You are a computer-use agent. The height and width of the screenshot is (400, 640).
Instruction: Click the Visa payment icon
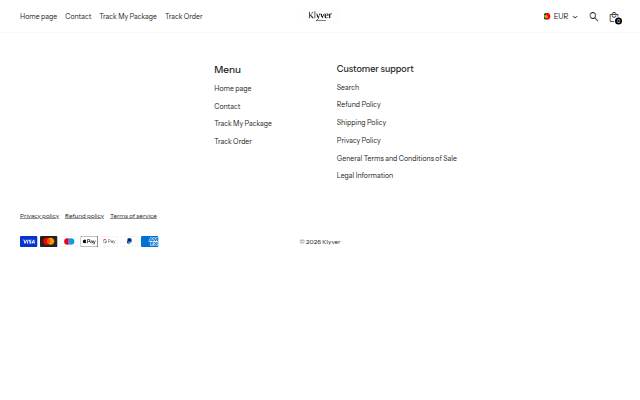point(29,242)
